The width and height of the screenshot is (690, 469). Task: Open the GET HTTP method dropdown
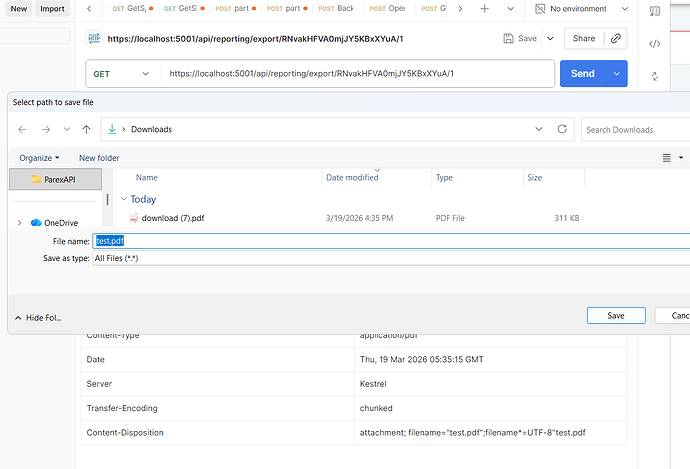[x=122, y=74]
